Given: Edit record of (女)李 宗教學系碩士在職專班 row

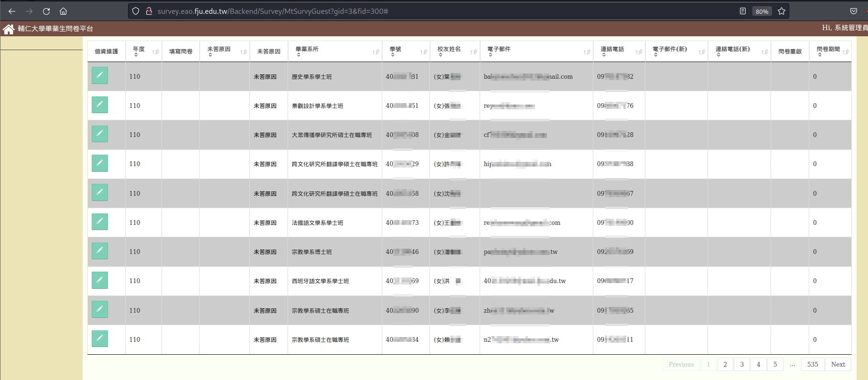Looking at the screenshot, I should (x=100, y=309).
